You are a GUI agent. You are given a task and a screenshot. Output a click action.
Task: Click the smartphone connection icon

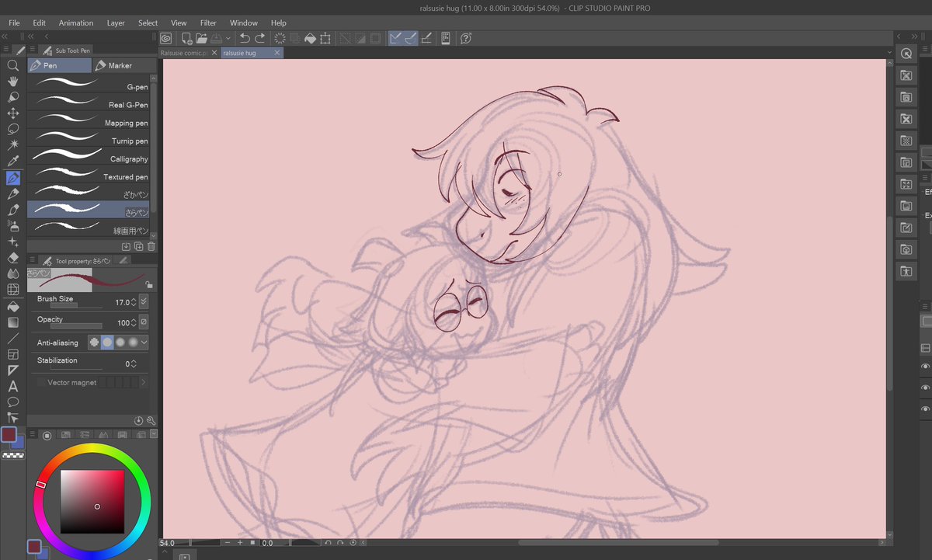click(x=446, y=38)
